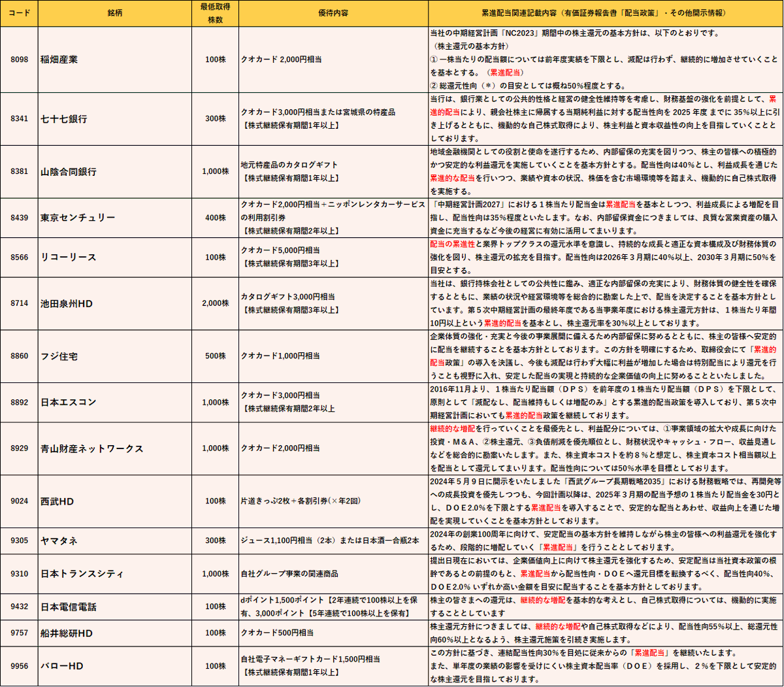The width and height of the screenshot is (784, 687).
Task: Click stock name 池田泉州HD
Action: tap(67, 304)
